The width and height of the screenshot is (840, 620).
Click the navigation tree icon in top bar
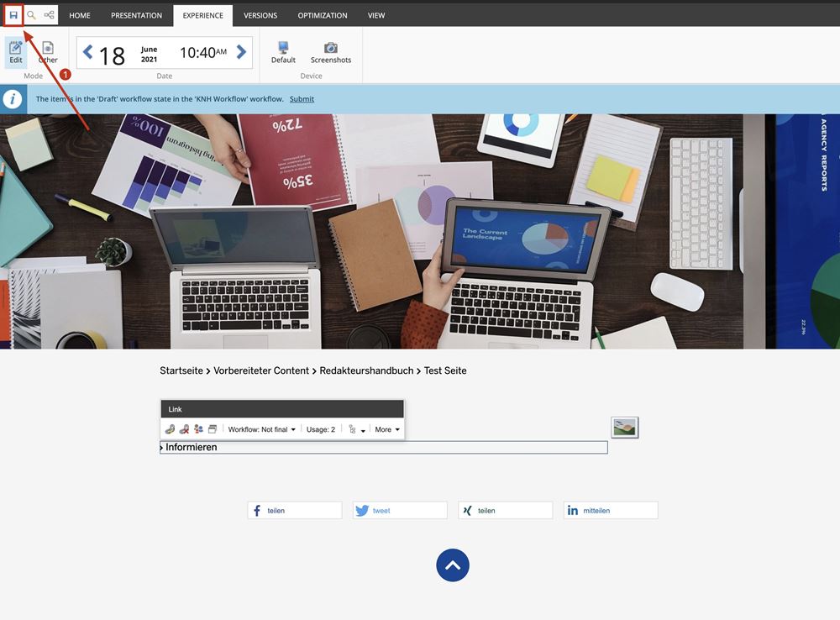[50, 15]
